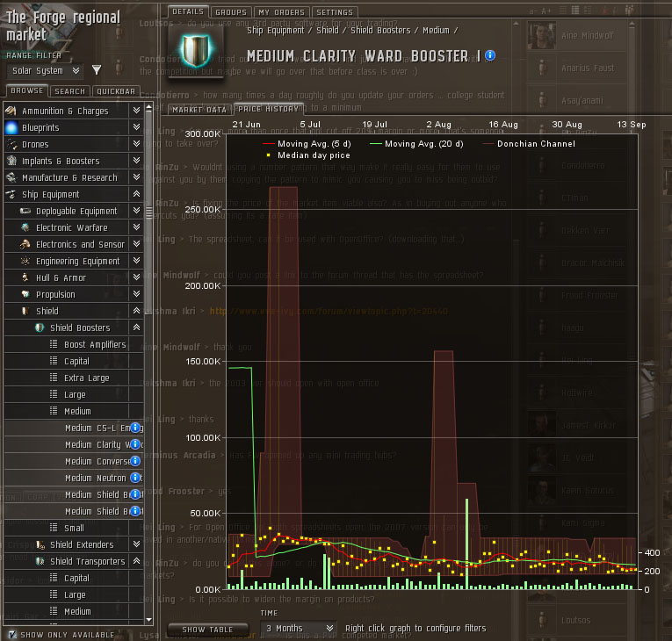Collapse the Shield group chevron
The height and width of the screenshot is (641, 672).
(x=136, y=311)
